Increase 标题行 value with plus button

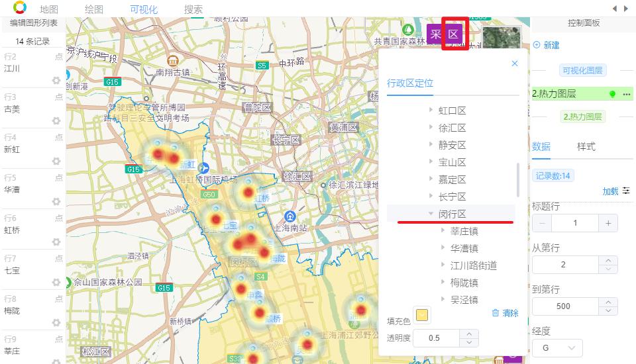pos(608,223)
